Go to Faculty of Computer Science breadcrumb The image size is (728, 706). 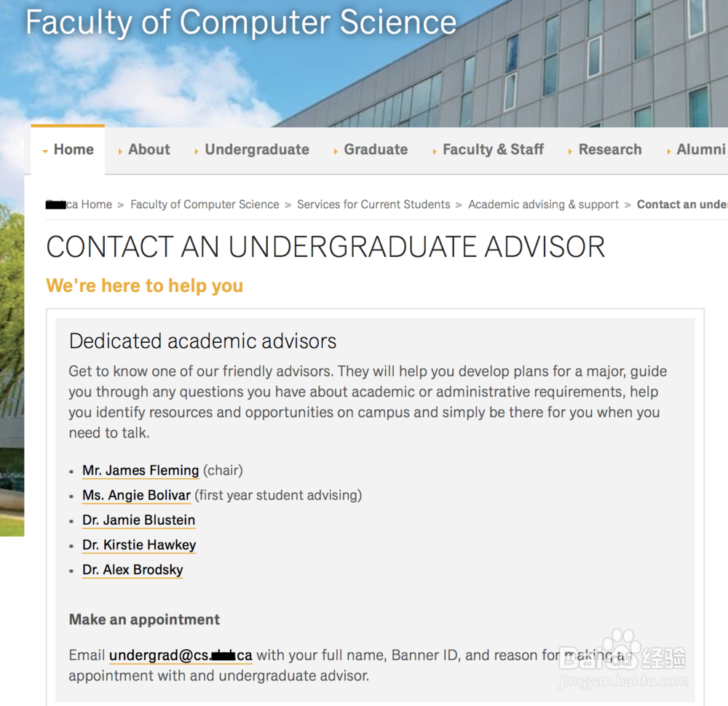pyautogui.click(x=205, y=205)
